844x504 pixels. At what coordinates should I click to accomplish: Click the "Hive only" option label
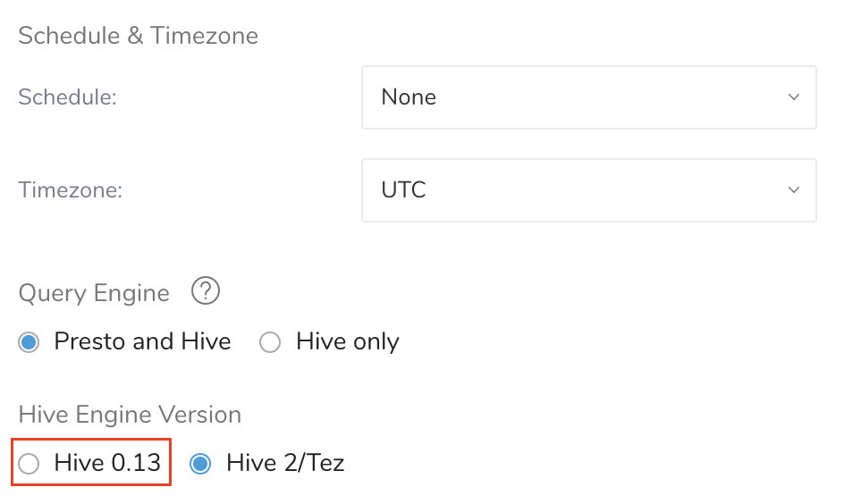[x=347, y=341]
